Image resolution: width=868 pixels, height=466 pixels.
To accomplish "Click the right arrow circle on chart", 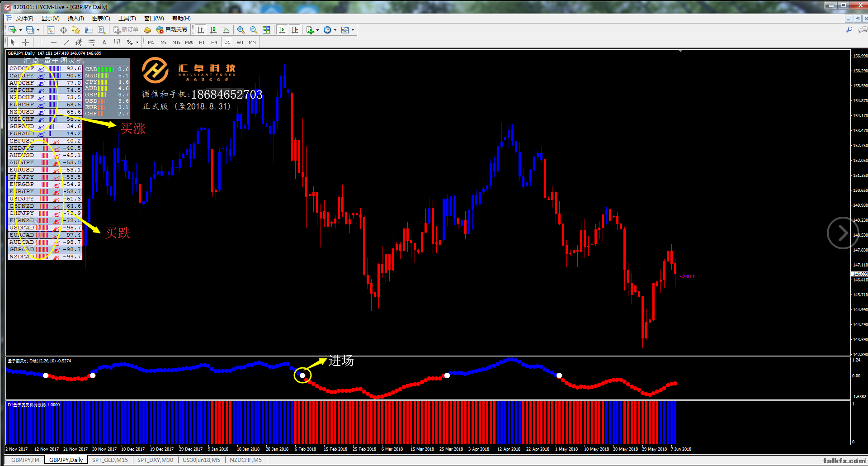I will pyautogui.click(x=843, y=233).
